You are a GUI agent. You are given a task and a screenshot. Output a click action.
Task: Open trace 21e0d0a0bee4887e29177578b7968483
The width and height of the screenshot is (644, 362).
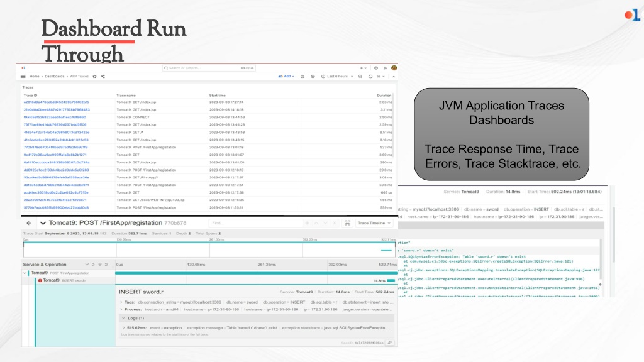pos(57,109)
